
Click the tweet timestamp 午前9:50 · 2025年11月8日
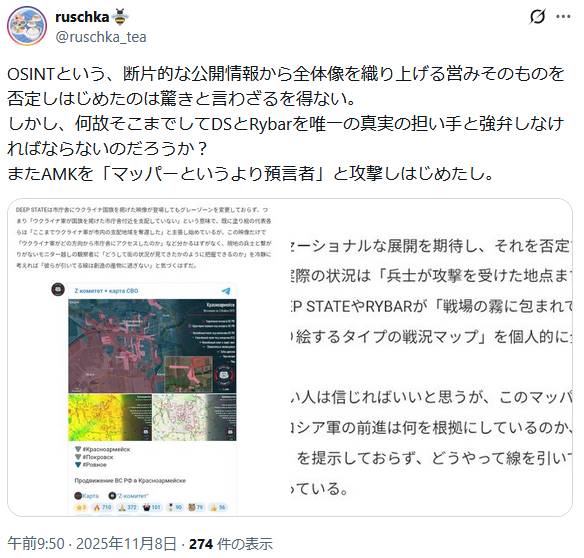coord(91,544)
